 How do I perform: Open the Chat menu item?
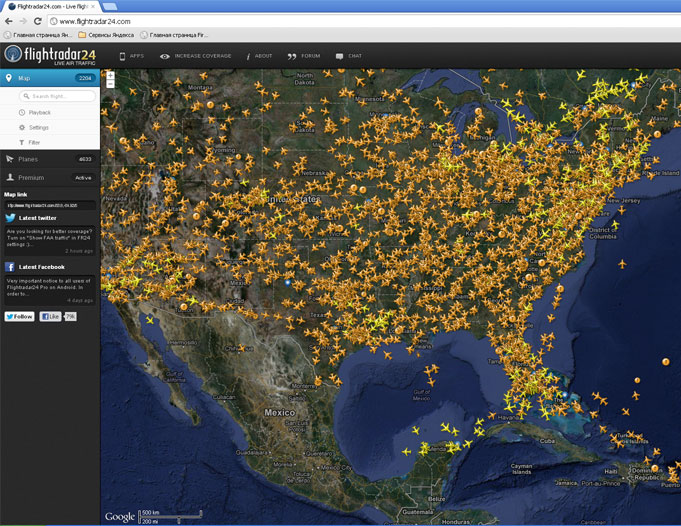point(349,56)
